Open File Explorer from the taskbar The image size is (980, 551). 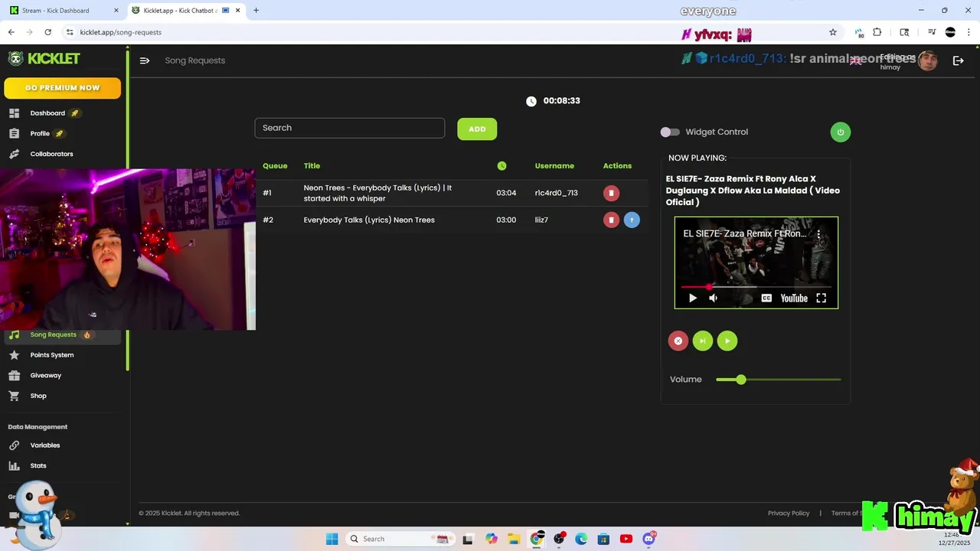tap(514, 539)
